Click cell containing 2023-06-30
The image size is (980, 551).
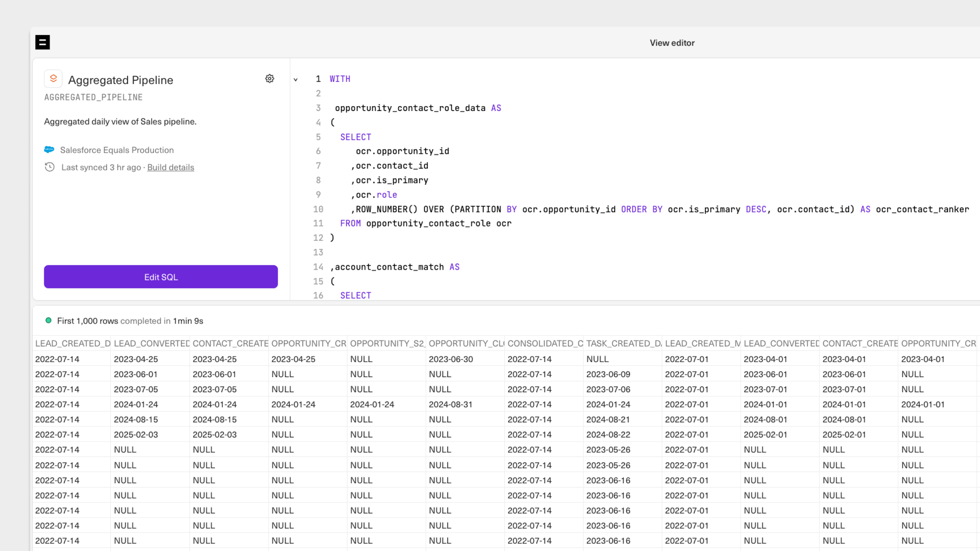point(451,359)
